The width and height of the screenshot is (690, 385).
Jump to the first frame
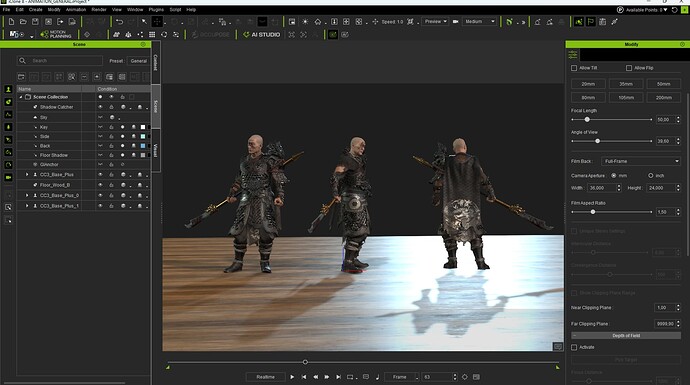[304, 377]
